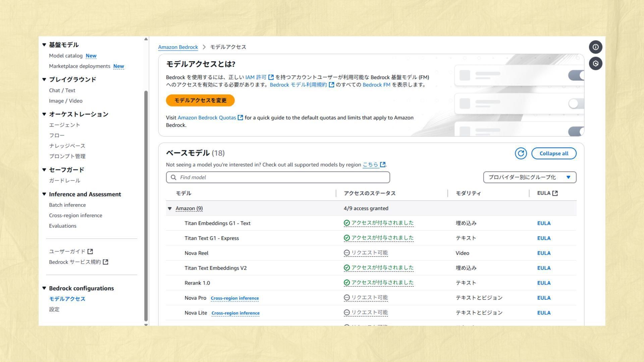Open the Bedrock FM link
The height and width of the screenshot is (362, 644).
coord(376,85)
